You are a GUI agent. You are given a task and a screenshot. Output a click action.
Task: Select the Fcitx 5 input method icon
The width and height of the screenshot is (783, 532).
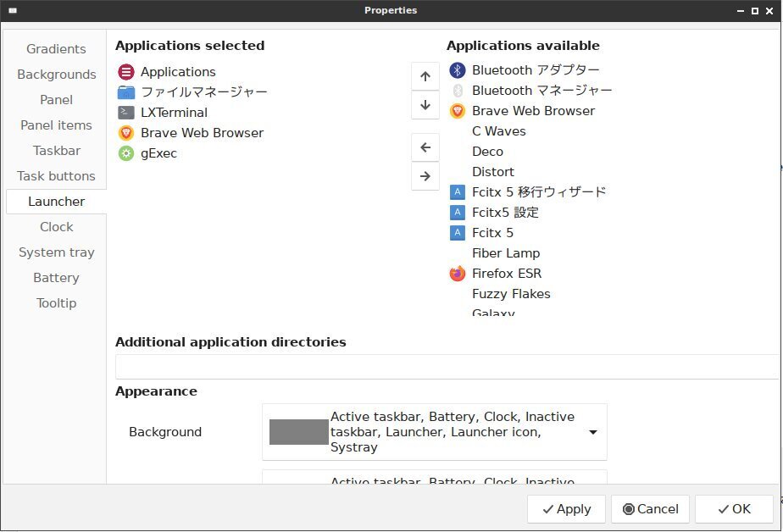[457, 232]
